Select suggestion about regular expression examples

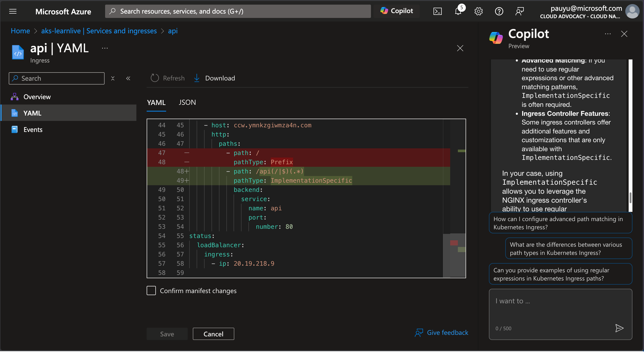coord(560,274)
